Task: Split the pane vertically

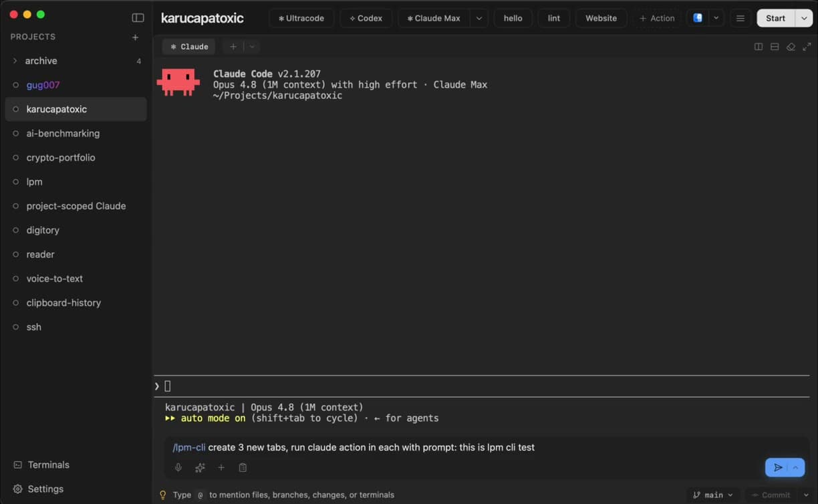Action: (x=759, y=47)
